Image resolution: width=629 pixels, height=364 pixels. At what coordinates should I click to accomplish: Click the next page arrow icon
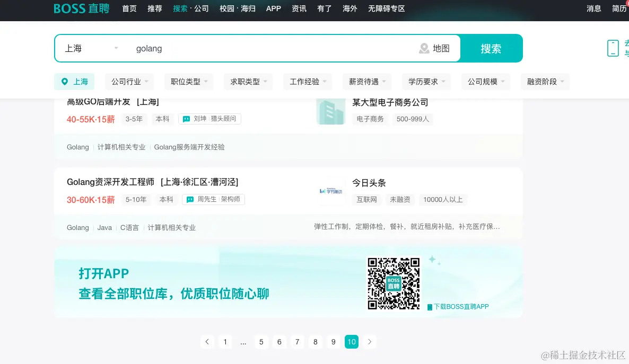[x=370, y=342]
